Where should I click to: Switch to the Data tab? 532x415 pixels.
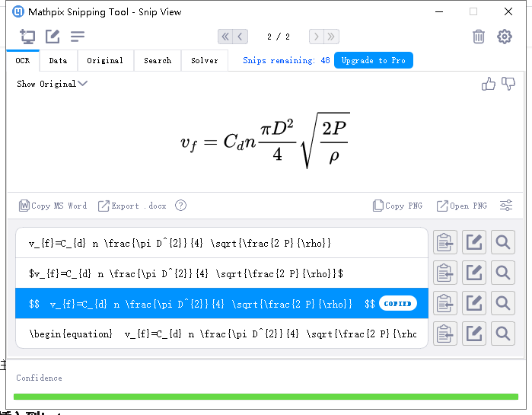(x=58, y=60)
